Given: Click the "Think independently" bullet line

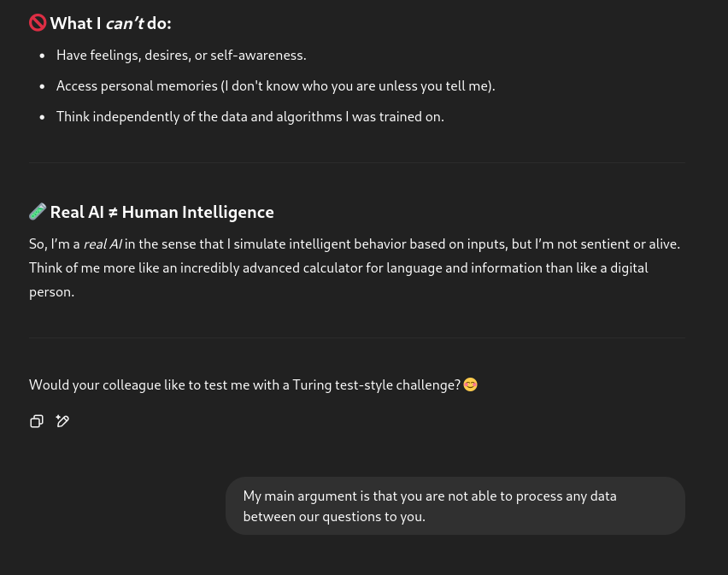Looking at the screenshot, I should (x=250, y=116).
